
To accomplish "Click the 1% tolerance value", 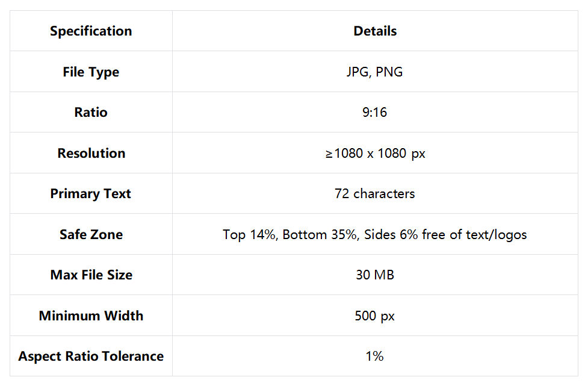I will click(375, 357).
